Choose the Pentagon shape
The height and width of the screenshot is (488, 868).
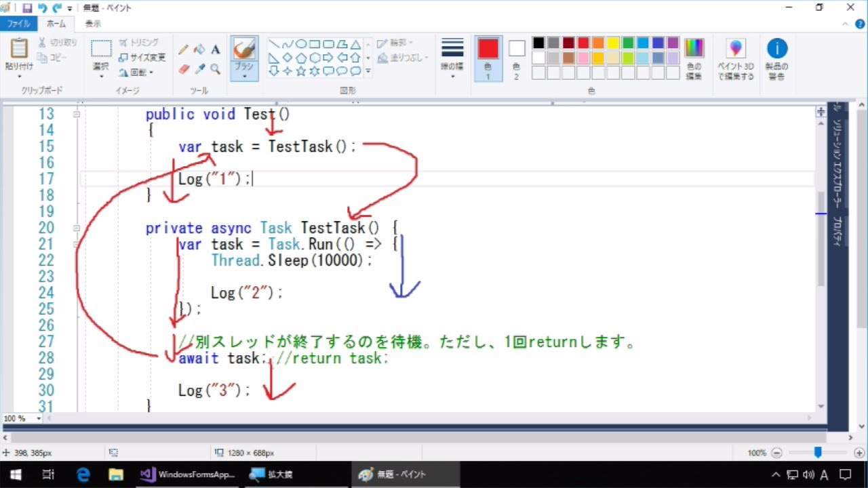[301, 58]
